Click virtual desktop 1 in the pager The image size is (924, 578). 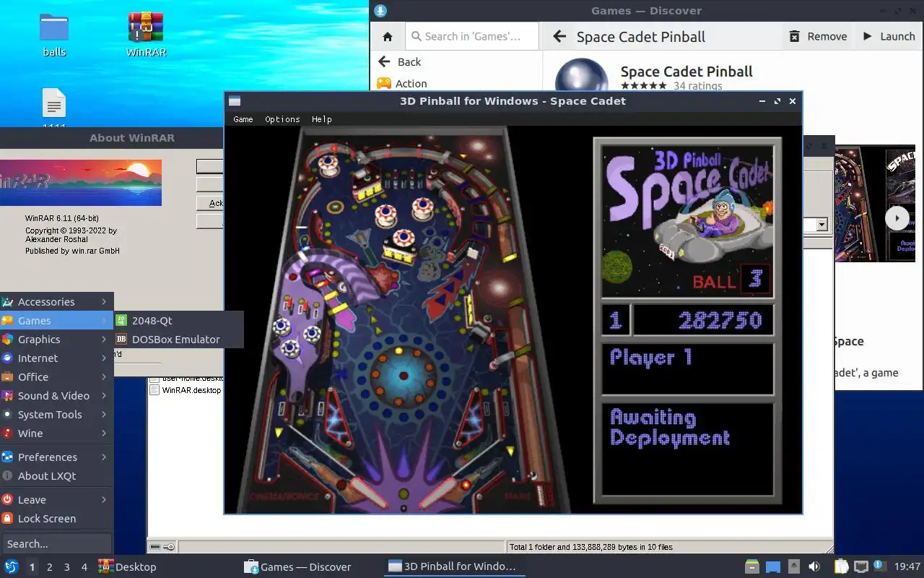pyautogui.click(x=32, y=567)
